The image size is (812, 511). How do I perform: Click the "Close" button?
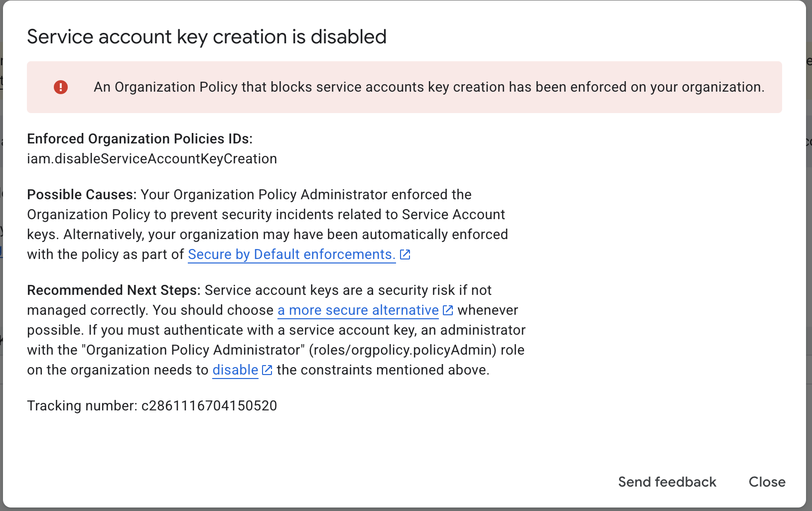pyautogui.click(x=767, y=482)
